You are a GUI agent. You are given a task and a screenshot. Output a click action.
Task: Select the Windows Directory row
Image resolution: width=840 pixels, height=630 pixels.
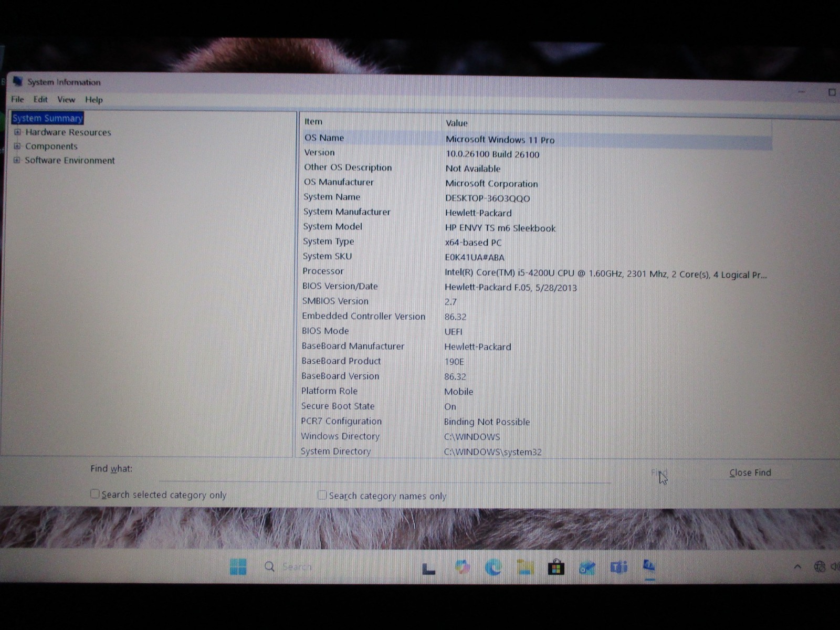click(x=537, y=436)
